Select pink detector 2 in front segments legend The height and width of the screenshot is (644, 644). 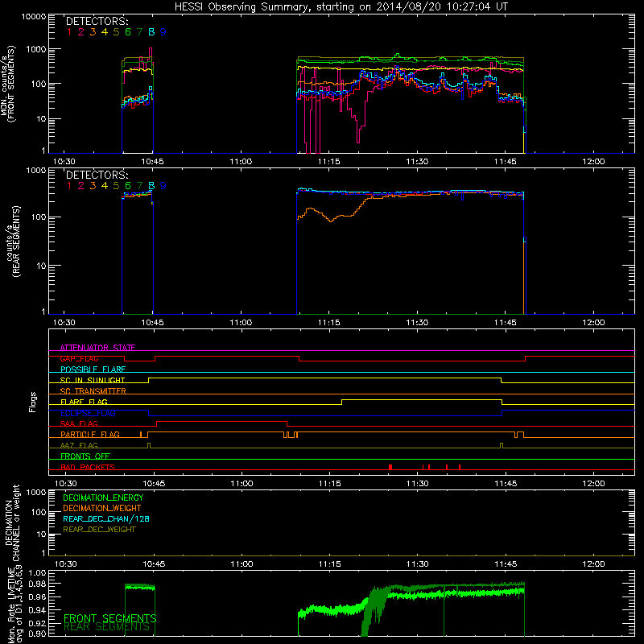[81, 32]
